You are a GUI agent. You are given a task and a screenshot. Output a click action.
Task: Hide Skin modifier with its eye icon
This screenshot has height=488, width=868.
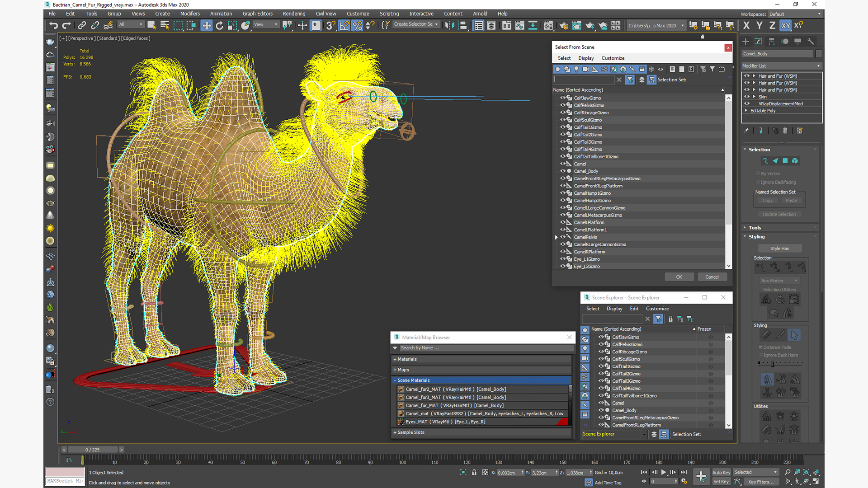(747, 97)
